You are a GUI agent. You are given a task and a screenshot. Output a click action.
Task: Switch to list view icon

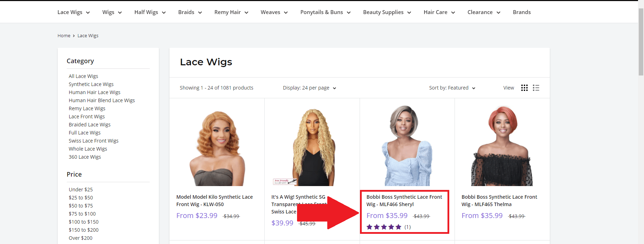click(x=536, y=88)
